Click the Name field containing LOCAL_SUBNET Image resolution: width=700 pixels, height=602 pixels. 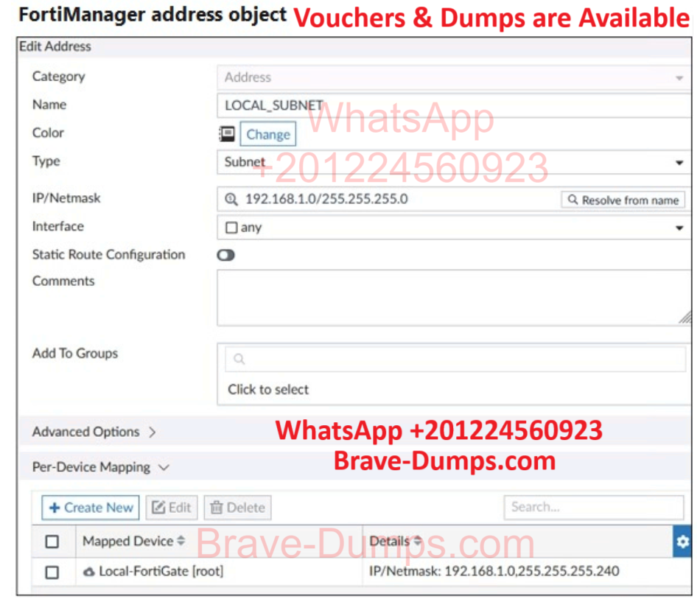coord(452,105)
